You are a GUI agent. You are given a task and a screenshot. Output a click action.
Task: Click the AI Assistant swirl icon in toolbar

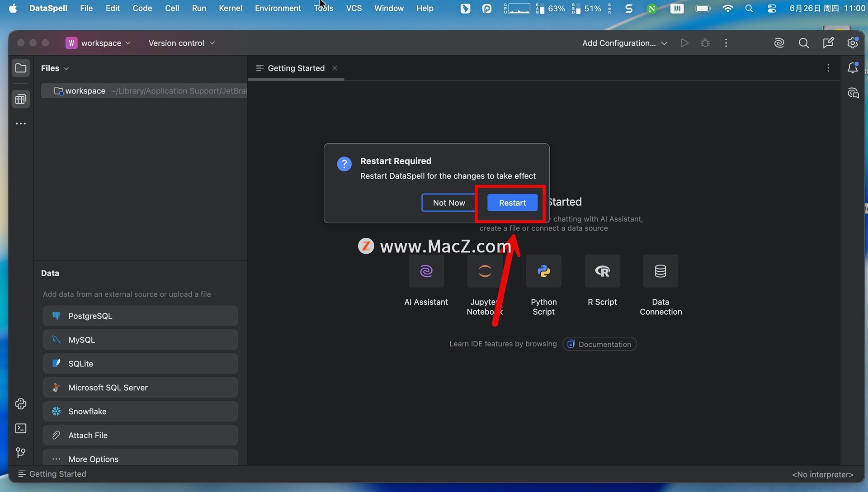click(x=779, y=43)
